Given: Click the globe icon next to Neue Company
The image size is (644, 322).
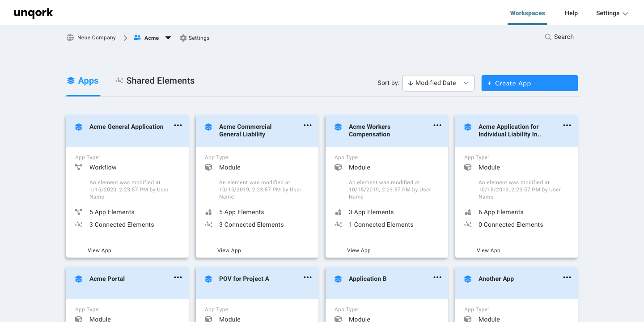Looking at the screenshot, I should [70, 38].
